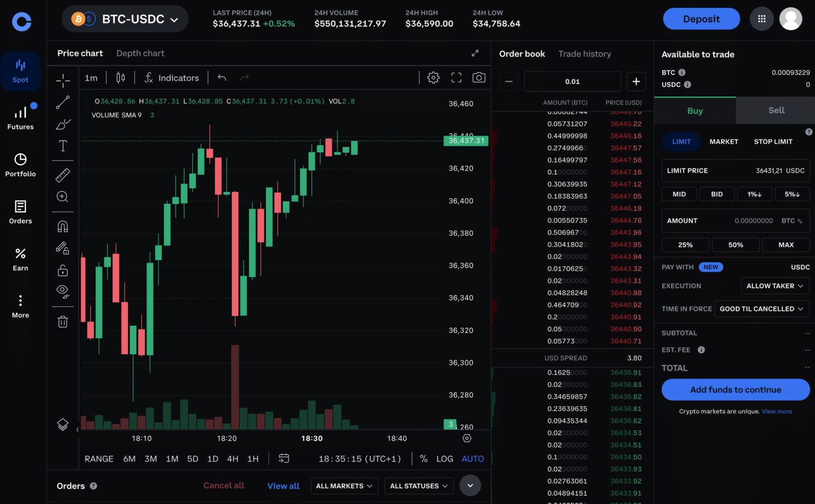Activate the zoom in magnifier tool
The height and width of the screenshot is (504, 815).
pos(63,197)
